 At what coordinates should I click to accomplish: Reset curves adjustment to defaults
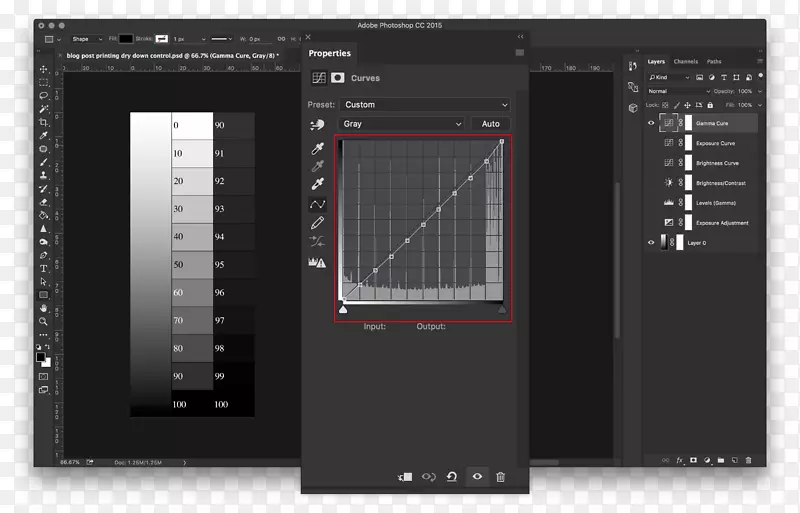click(452, 477)
